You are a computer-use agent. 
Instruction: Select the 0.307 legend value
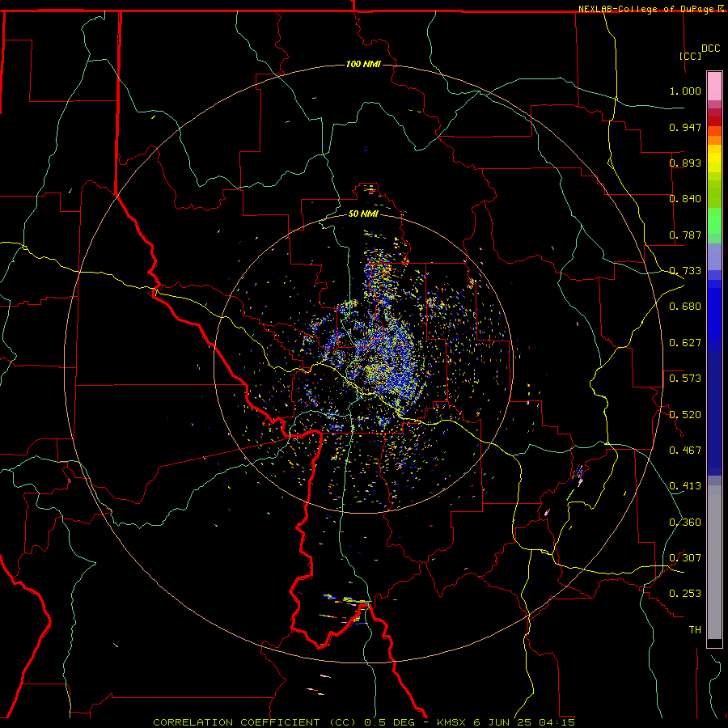point(685,558)
